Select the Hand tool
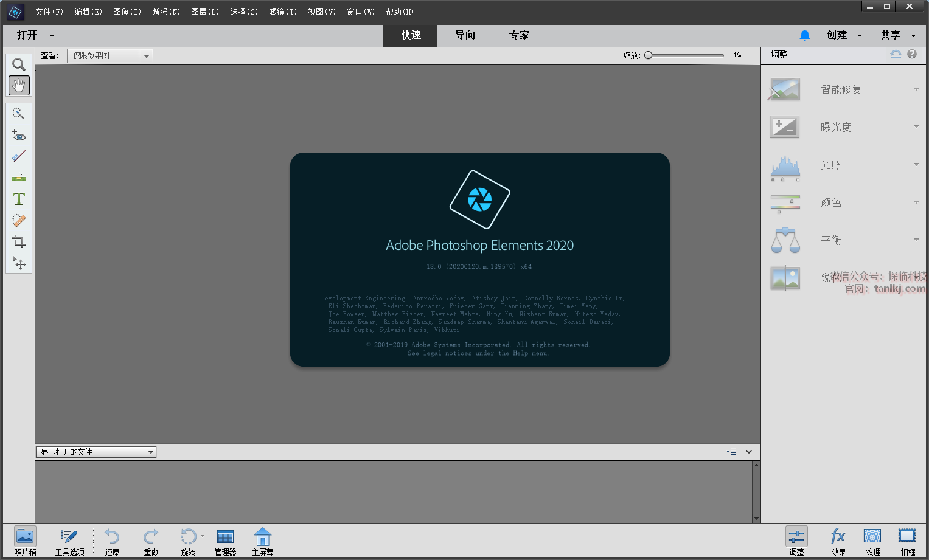The image size is (929, 560). click(x=19, y=86)
